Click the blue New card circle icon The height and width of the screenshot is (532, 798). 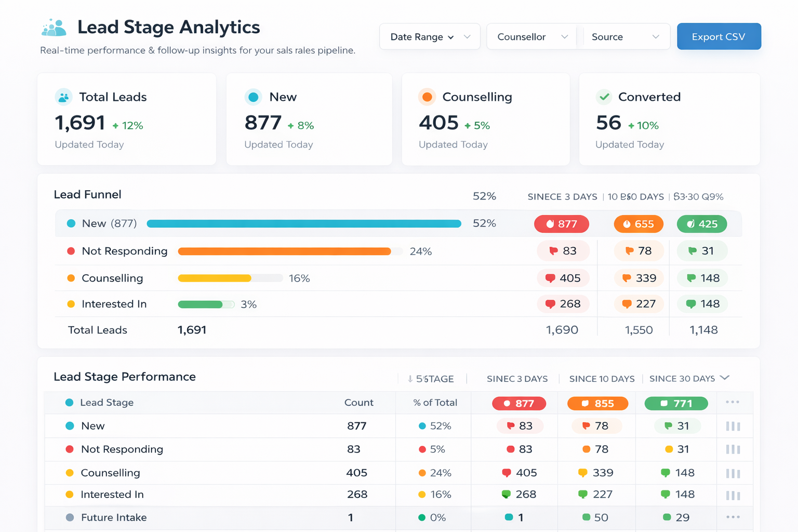point(254,97)
